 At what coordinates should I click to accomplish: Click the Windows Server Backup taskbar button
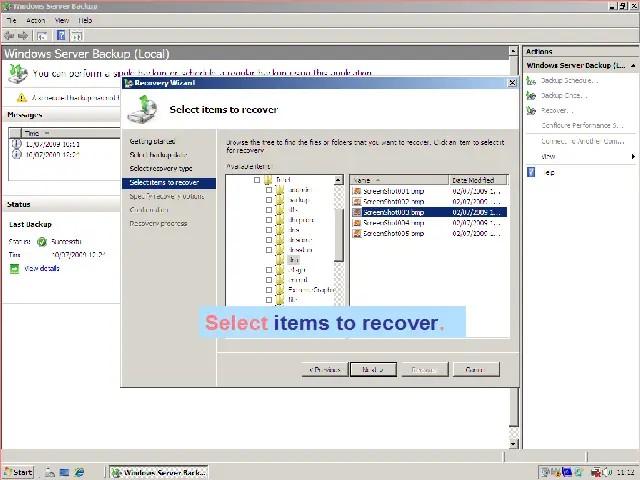coord(159,472)
